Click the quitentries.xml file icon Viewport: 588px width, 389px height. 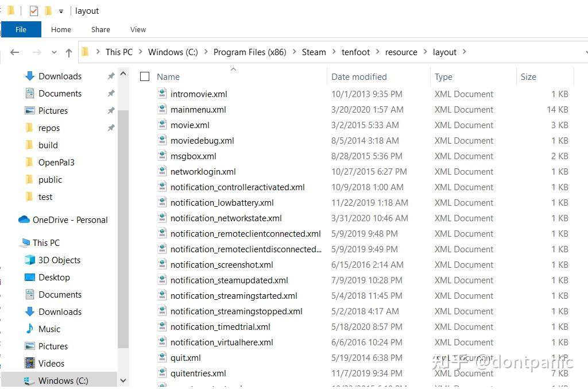162,373
